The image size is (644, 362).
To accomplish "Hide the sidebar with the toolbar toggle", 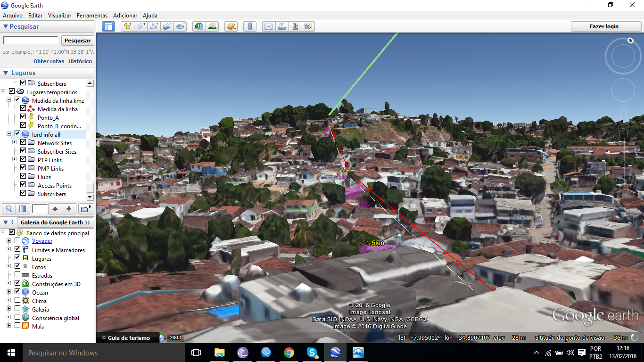I will (108, 26).
